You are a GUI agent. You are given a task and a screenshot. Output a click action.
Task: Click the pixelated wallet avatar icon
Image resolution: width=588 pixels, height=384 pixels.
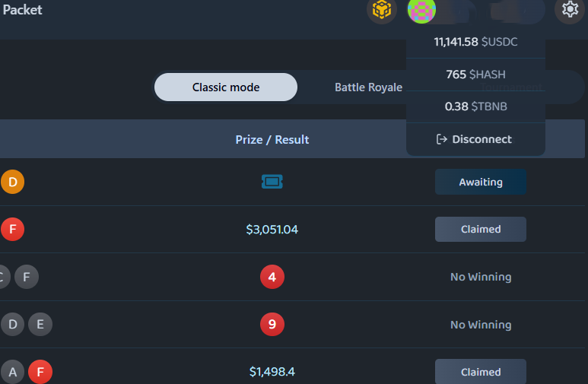click(x=421, y=10)
